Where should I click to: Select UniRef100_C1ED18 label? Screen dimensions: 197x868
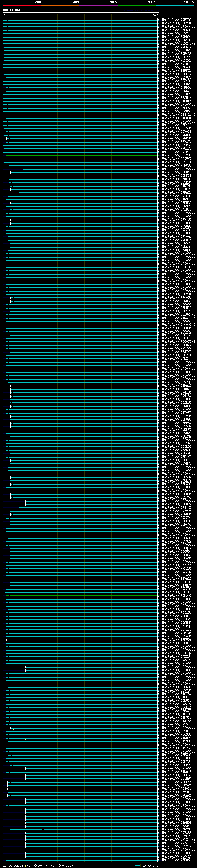click(177, 172)
